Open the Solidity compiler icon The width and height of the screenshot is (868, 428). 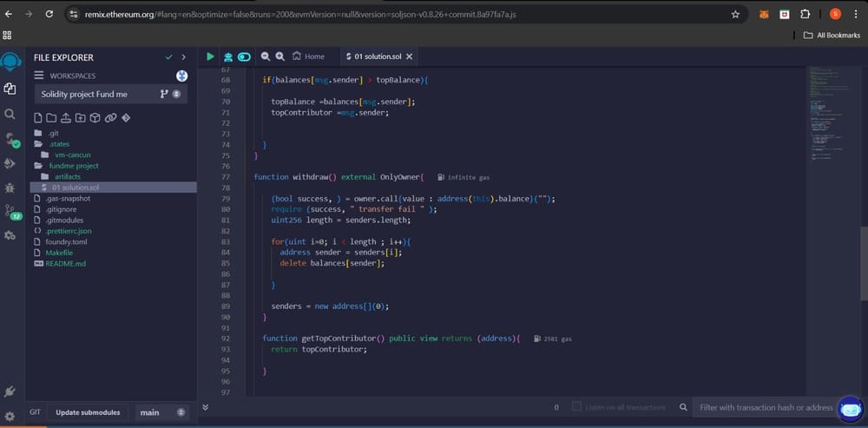[11, 140]
